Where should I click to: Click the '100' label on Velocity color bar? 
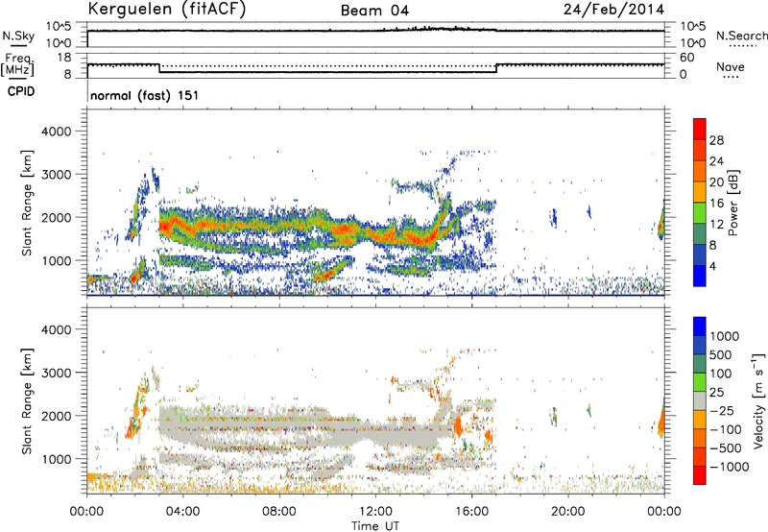point(721,374)
